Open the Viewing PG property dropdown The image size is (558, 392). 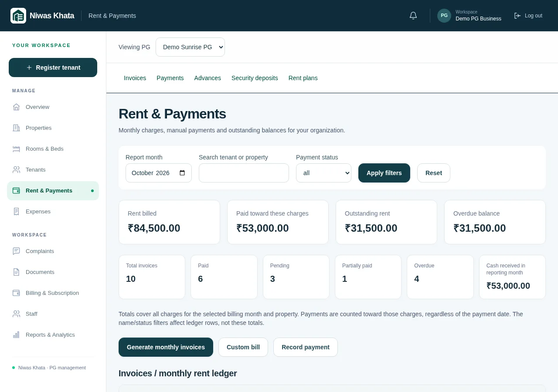pyautogui.click(x=190, y=47)
